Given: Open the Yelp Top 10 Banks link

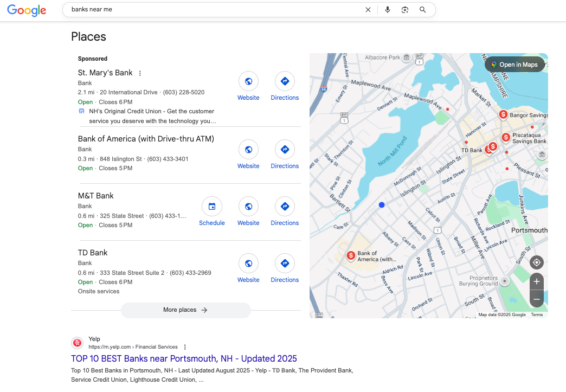Looking at the screenshot, I should tap(184, 358).
